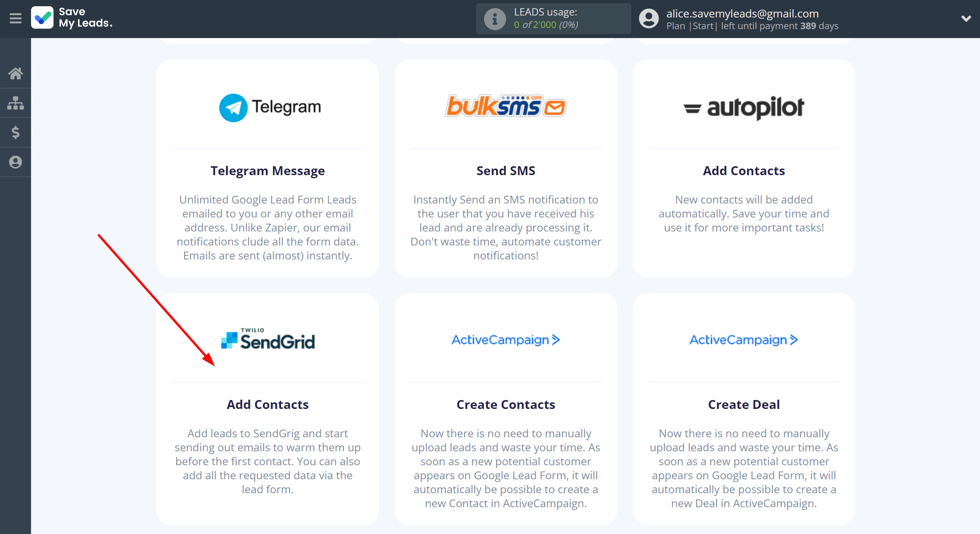
Task: Click the BulkSMS logo
Action: pyautogui.click(x=506, y=106)
